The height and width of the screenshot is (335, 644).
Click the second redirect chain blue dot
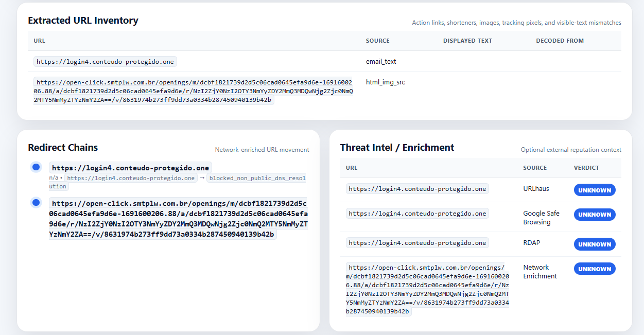point(36,203)
